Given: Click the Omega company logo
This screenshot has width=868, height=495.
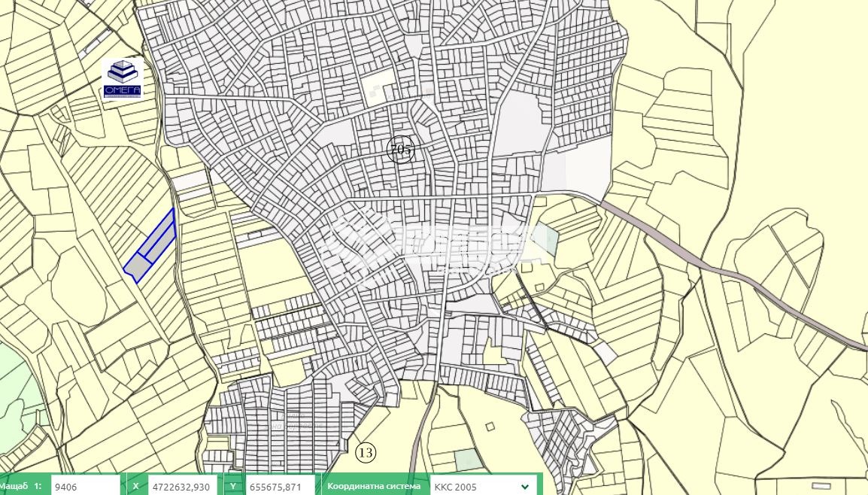Looking at the screenshot, I should pyautogui.click(x=122, y=79).
